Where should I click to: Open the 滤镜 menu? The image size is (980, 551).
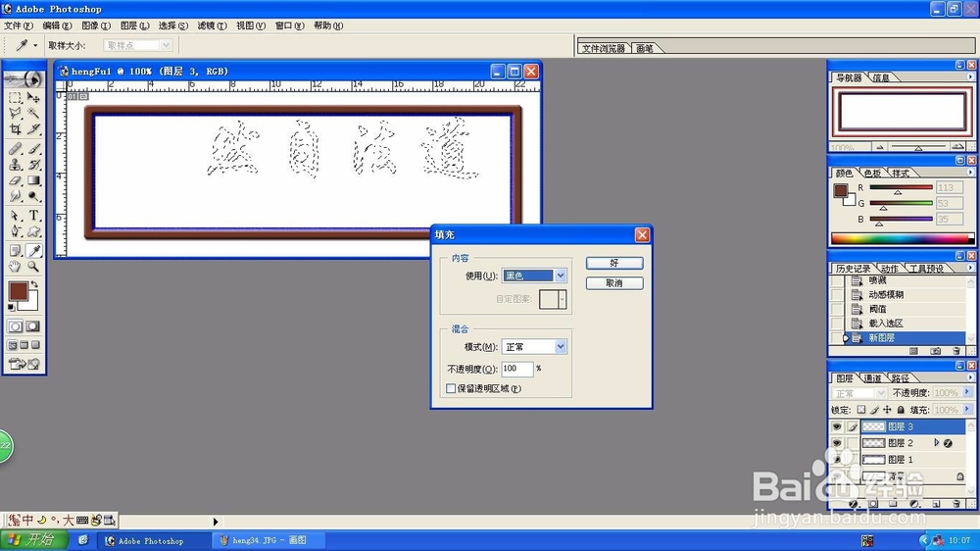coord(212,25)
